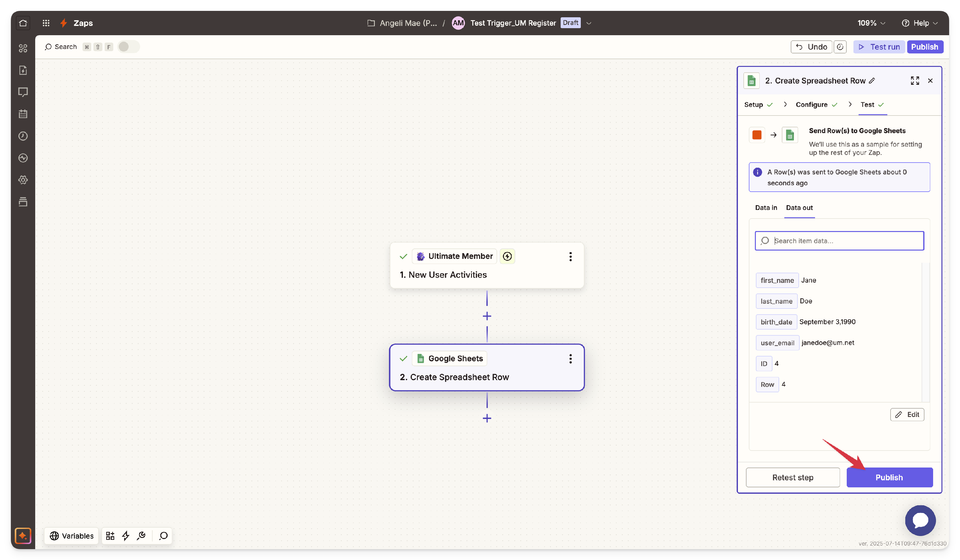Add a step between trigger and action
Screen dimensions: 960x560
click(x=487, y=316)
